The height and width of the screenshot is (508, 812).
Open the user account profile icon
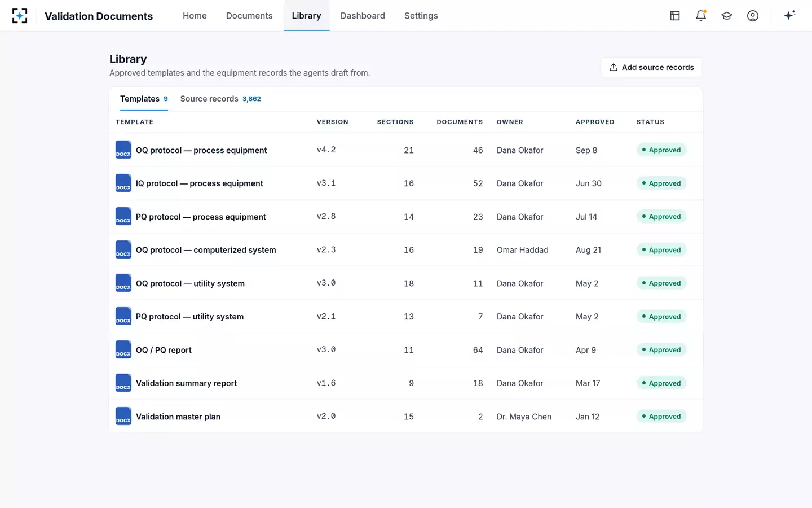753,16
